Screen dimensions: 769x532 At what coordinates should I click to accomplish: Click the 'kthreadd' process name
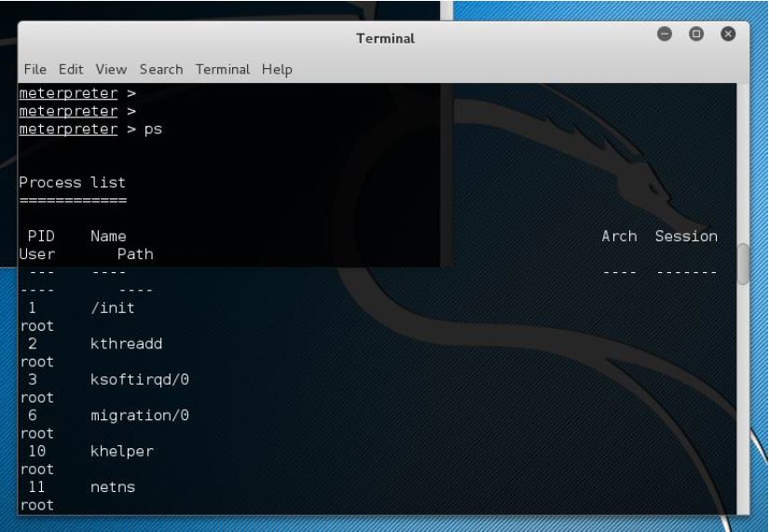click(x=127, y=344)
